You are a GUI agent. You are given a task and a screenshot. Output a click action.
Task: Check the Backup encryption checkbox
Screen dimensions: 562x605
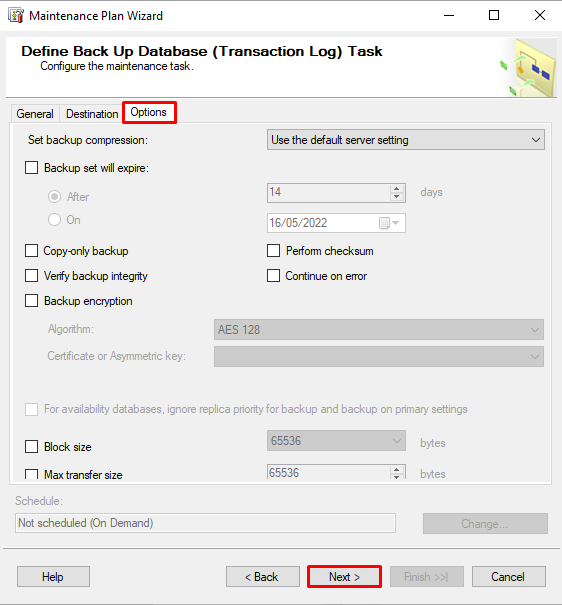pyautogui.click(x=32, y=301)
